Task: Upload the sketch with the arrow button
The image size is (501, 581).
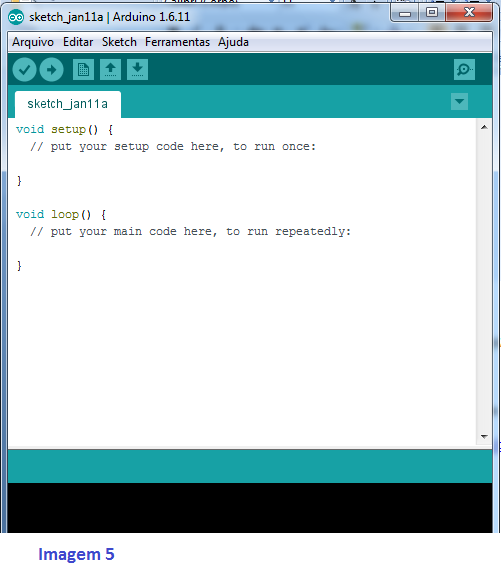Action: tap(52, 70)
